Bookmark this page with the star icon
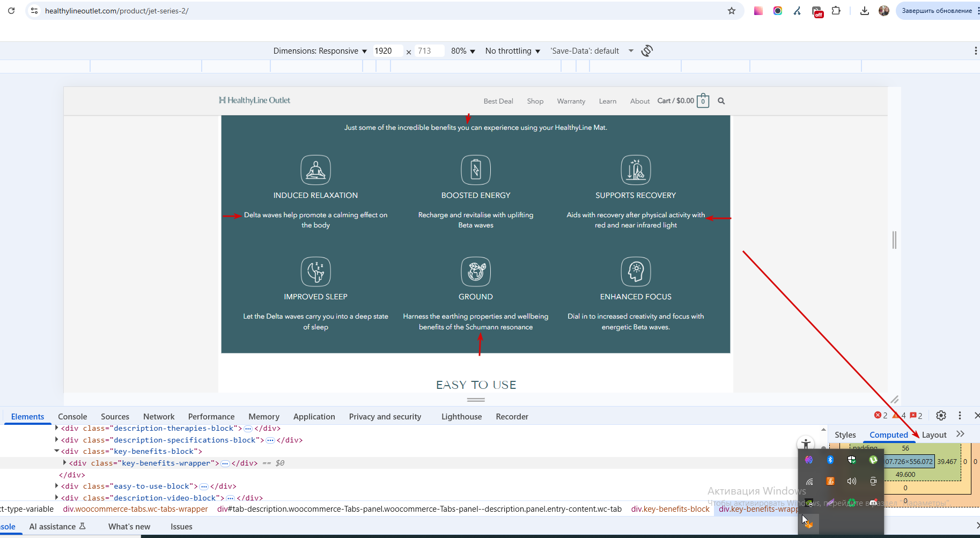The width and height of the screenshot is (980, 538). (x=732, y=11)
